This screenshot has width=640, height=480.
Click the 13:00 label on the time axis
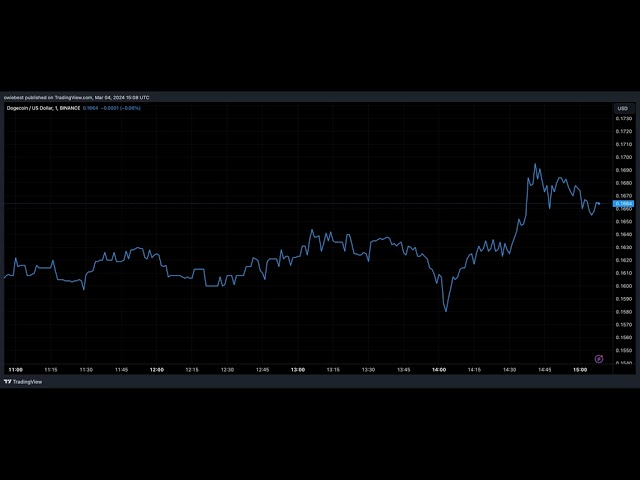click(x=298, y=370)
